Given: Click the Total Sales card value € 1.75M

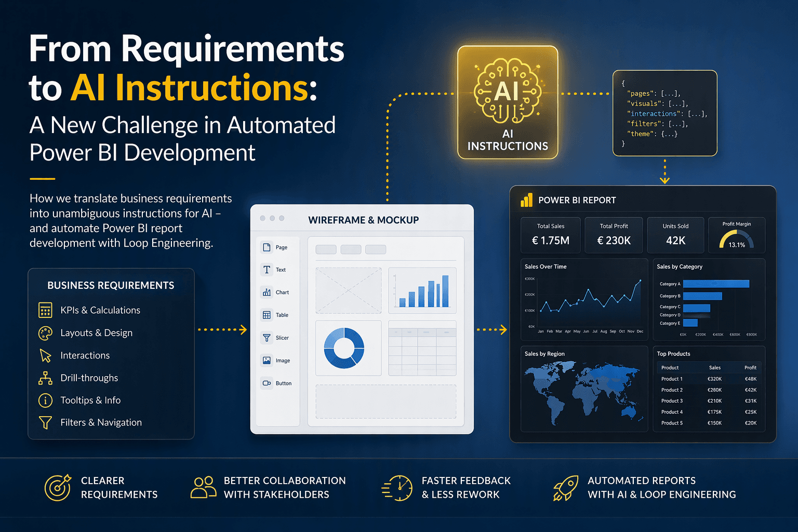Looking at the screenshot, I should click(x=551, y=241).
